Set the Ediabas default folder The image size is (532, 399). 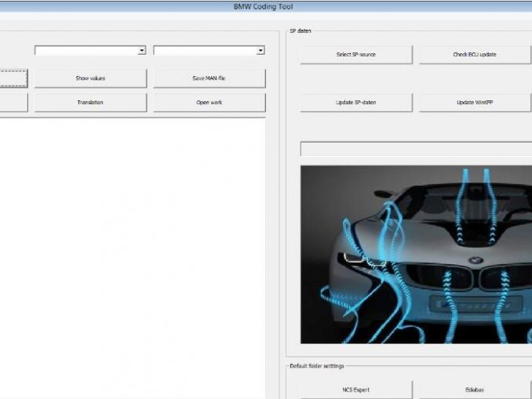point(475,390)
